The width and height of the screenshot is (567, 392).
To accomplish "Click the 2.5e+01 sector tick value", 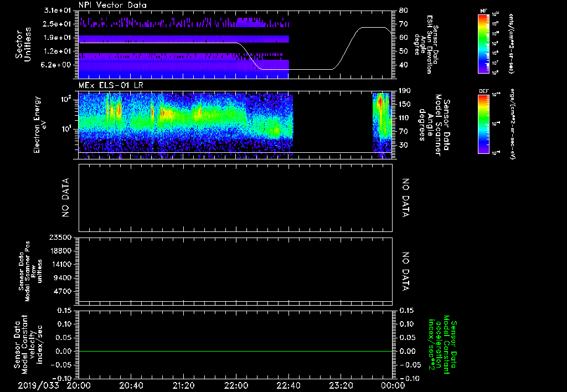I will click(x=58, y=24).
